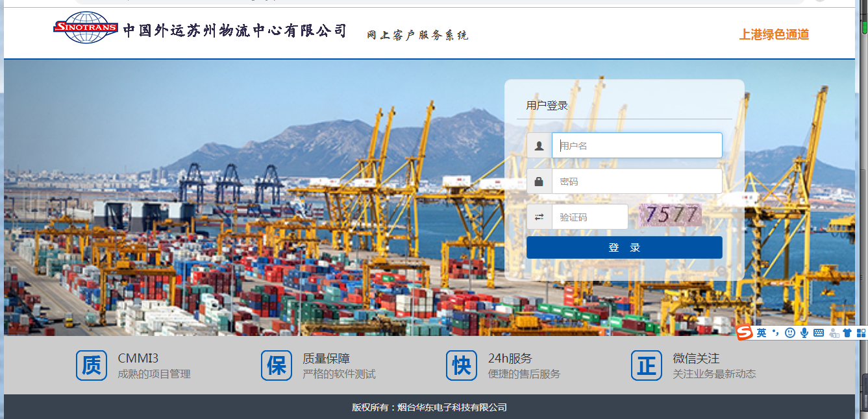The height and width of the screenshot is (419, 868).
Task: Click the 质 quality badge icon
Action: point(92,366)
